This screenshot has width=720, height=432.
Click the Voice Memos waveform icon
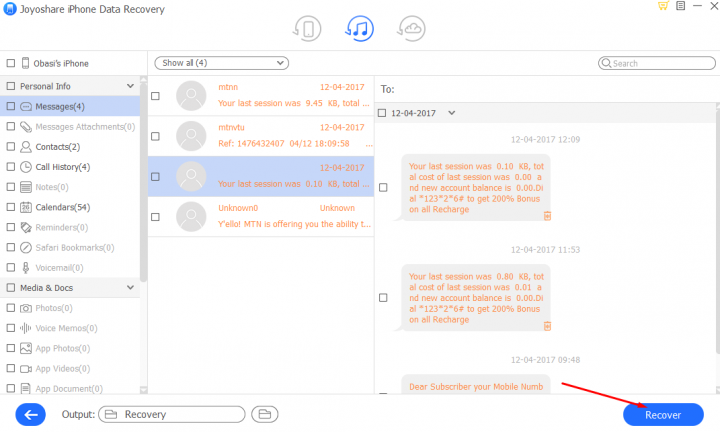point(26,328)
